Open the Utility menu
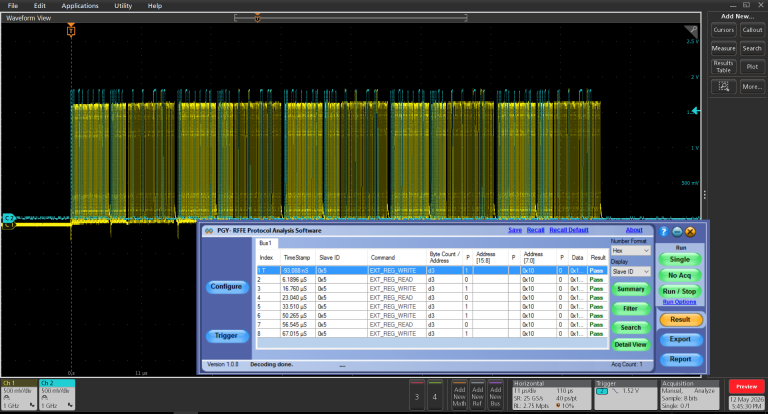The image size is (768, 414). click(123, 6)
